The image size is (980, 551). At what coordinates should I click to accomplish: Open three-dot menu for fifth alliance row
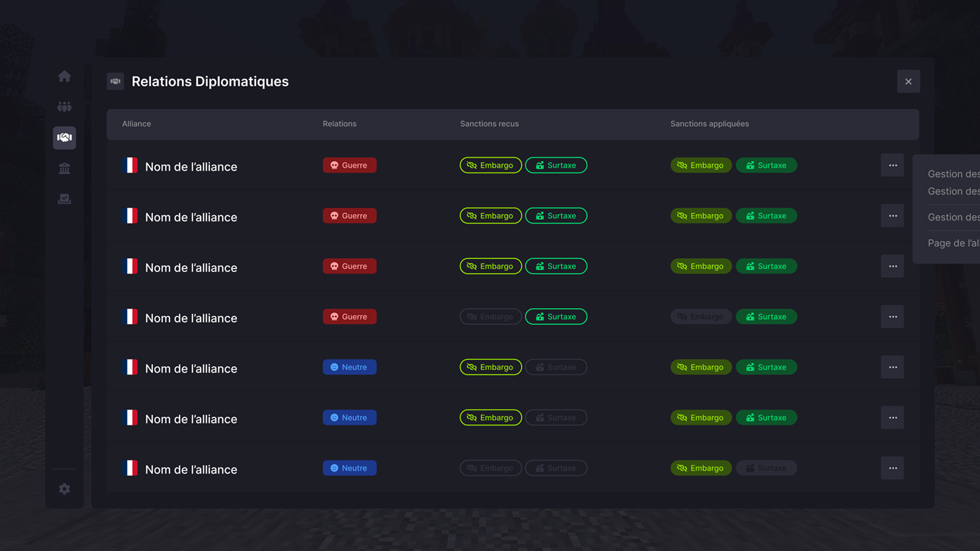coord(892,367)
